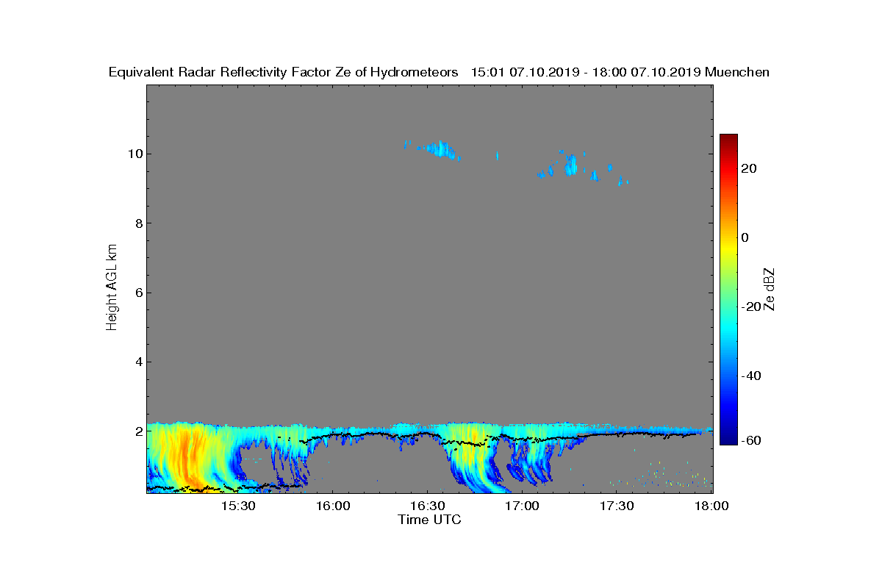The height and width of the screenshot is (588, 882).
Task: Click the high cirrus echo near 16:35
Action: [x=440, y=150]
